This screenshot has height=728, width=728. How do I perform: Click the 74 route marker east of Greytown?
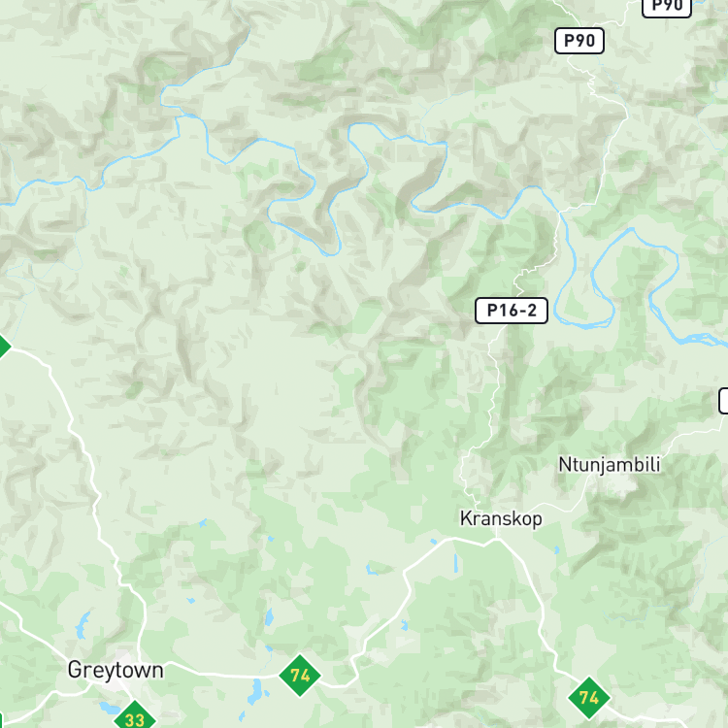pos(300,676)
